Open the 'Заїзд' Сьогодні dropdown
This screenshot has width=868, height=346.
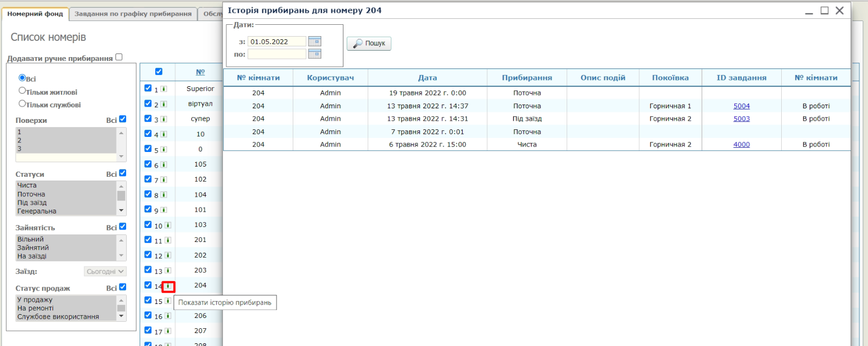(x=105, y=272)
